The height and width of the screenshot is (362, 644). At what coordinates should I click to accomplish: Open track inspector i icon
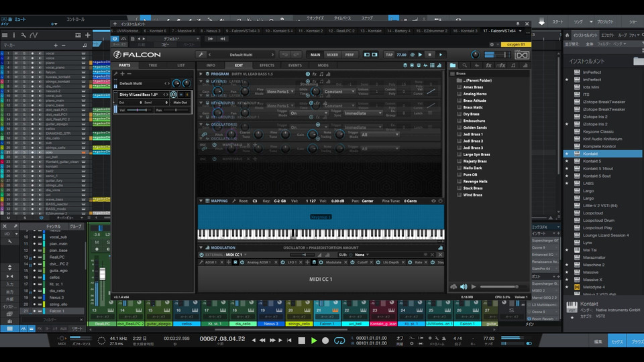(x=14, y=36)
